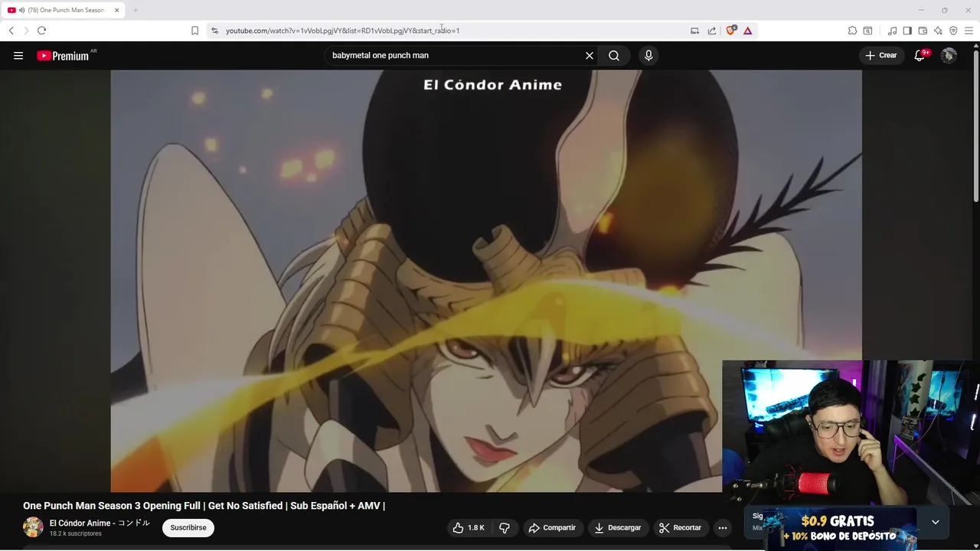The height and width of the screenshot is (551, 980).
Task: Open the YouTube hamburger guide menu
Action: click(18, 55)
